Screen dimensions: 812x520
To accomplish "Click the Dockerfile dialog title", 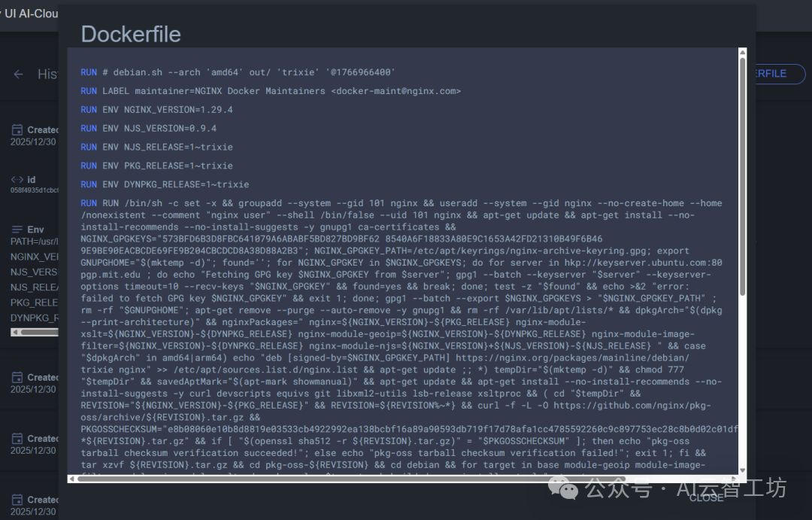I will click(130, 34).
